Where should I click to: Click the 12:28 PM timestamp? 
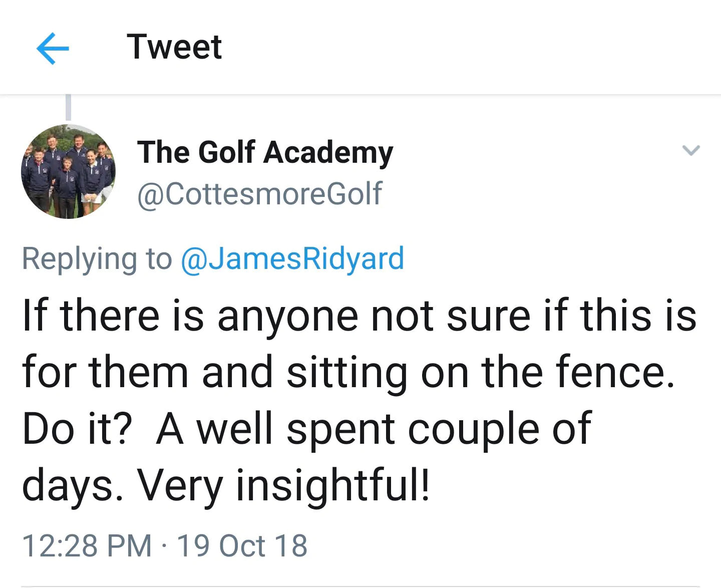tap(87, 545)
